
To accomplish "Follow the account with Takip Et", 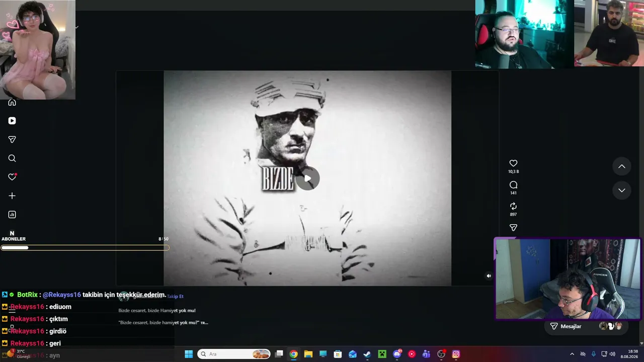I will (175, 296).
